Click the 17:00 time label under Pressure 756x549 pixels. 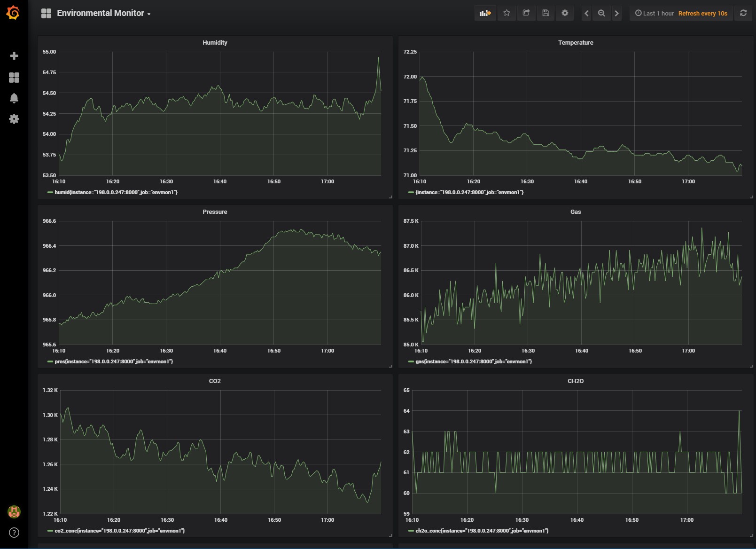(327, 351)
